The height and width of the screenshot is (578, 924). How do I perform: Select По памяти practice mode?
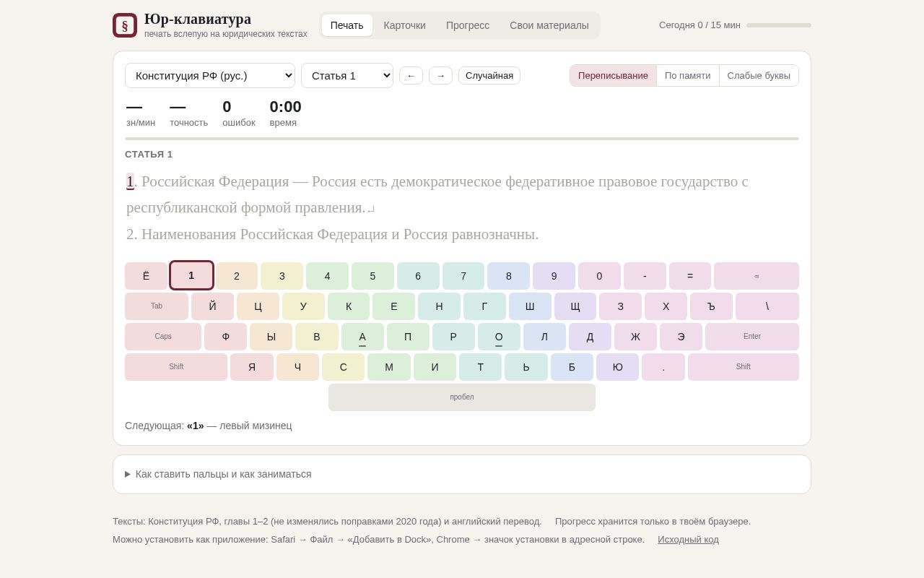point(688,75)
